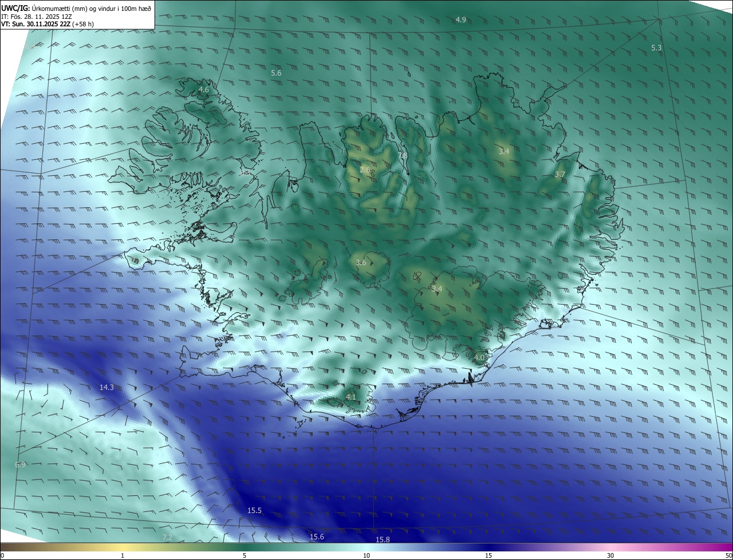The image size is (733, 560).
Task: Select the valid time 'VT: Sun. 30.11.2025 22Z (+58 h)'
Action: pos(48,24)
